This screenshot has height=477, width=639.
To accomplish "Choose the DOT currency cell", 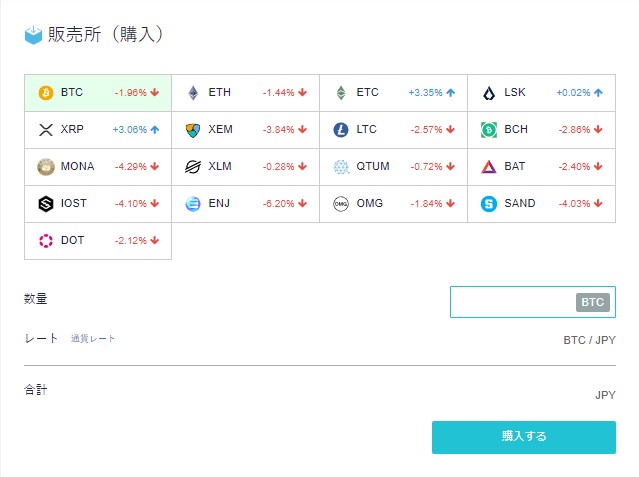I will point(98,241).
